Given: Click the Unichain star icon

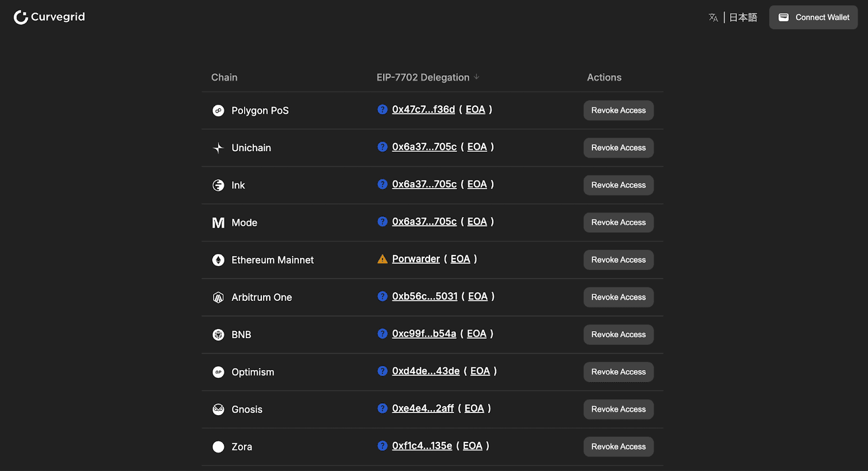Looking at the screenshot, I should [x=218, y=148].
